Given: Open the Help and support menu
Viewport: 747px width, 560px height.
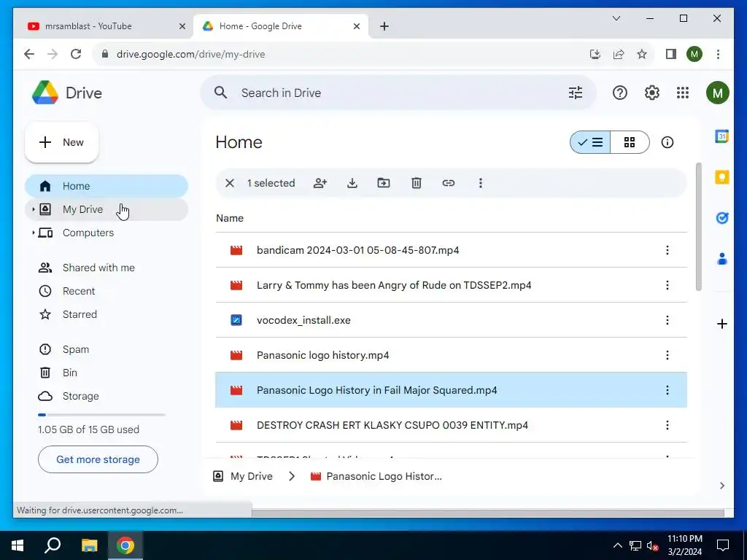Looking at the screenshot, I should (619, 93).
